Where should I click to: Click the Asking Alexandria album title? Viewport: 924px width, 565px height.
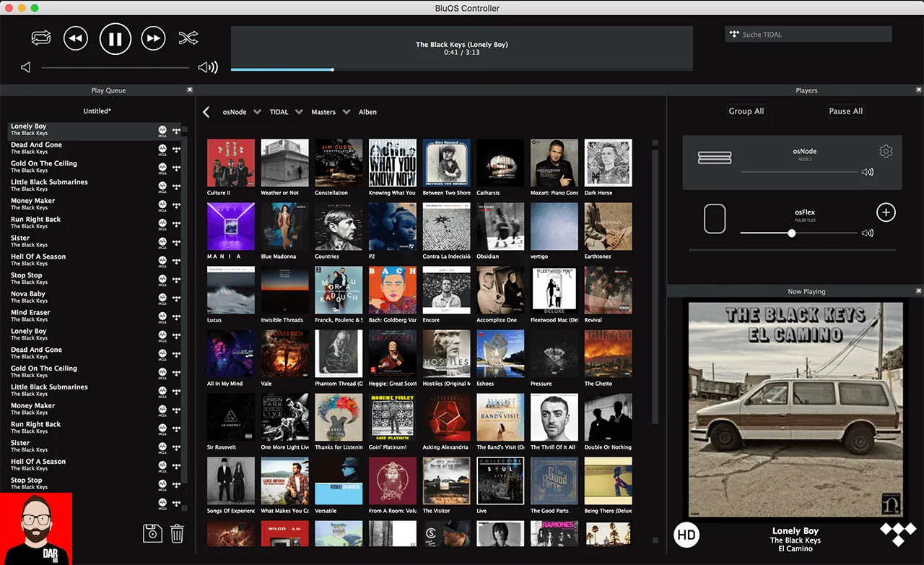[x=445, y=447]
